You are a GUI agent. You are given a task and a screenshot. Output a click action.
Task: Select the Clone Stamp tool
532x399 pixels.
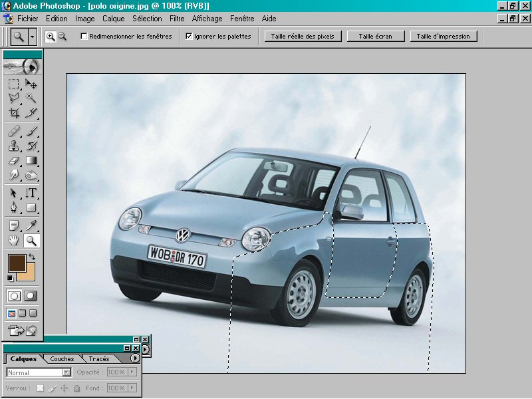13,146
